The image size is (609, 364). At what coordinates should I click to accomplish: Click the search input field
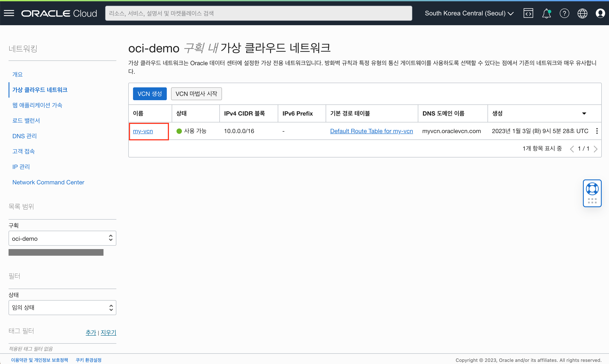[259, 13]
